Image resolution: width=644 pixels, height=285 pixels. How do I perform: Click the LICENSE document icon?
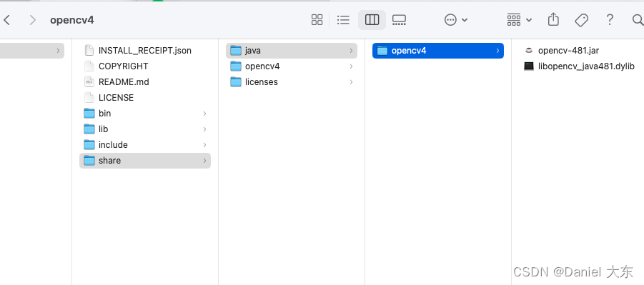[x=89, y=97]
